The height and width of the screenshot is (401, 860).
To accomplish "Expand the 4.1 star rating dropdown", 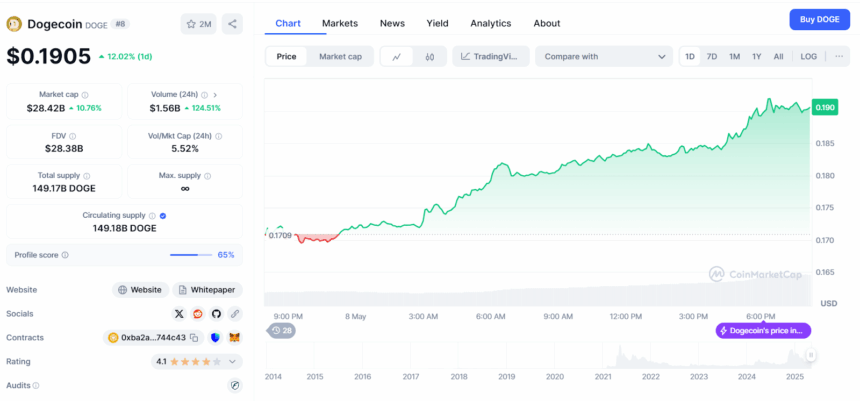I will (x=234, y=361).
